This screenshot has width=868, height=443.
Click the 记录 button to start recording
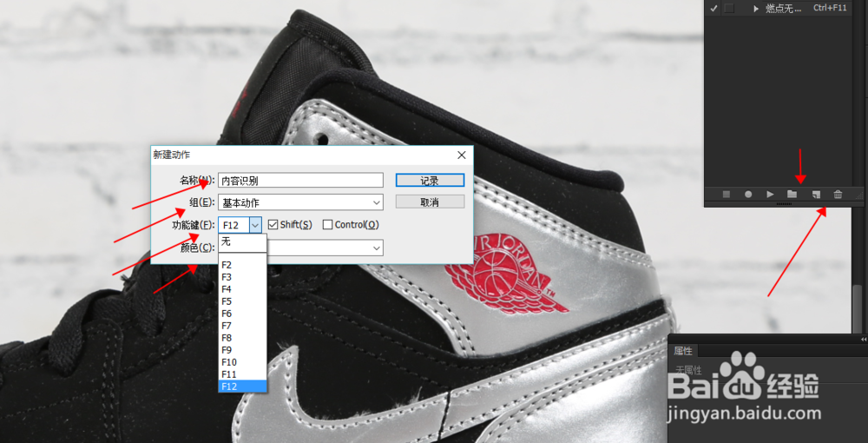point(430,181)
